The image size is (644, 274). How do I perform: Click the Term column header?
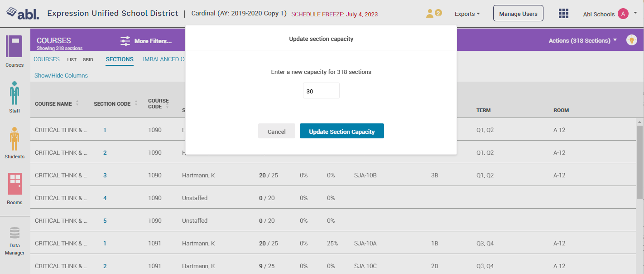[483, 110]
